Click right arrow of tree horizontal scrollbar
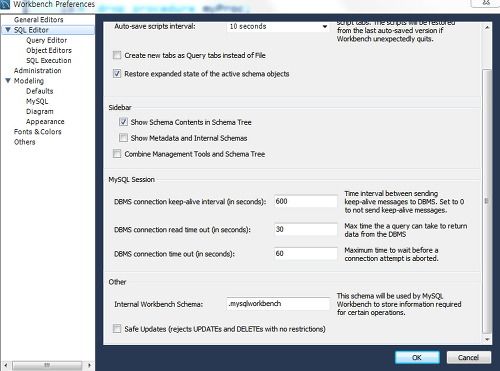This screenshot has width=500, height=371. [x=89, y=365]
